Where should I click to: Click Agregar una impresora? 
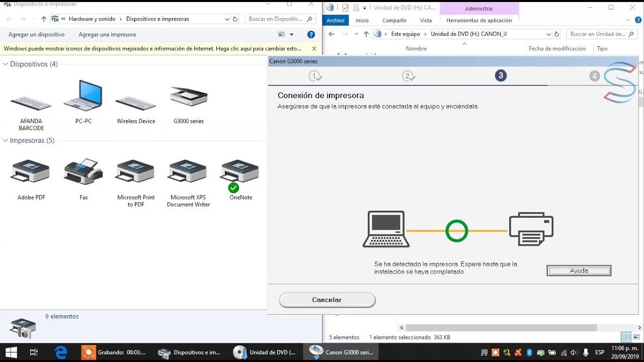[x=107, y=35]
